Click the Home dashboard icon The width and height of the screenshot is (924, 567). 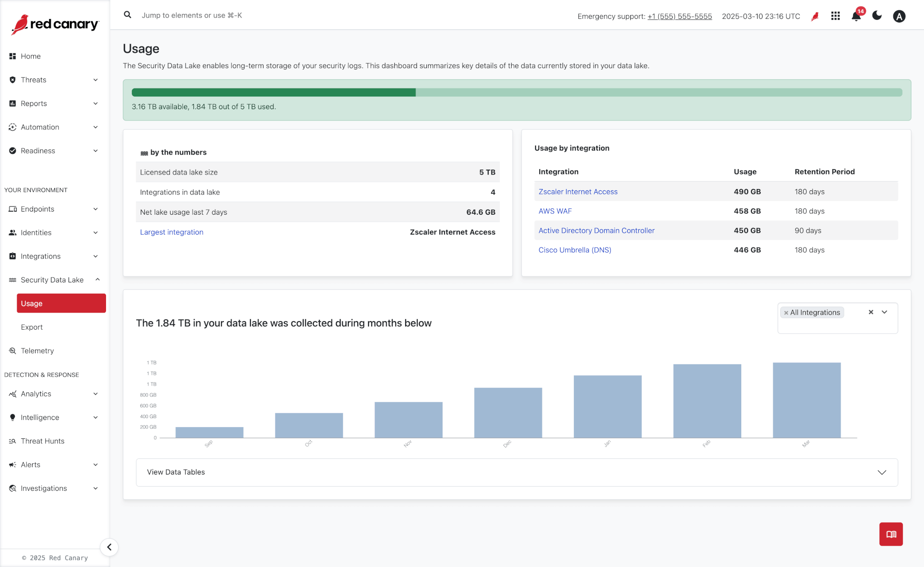click(13, 56)
